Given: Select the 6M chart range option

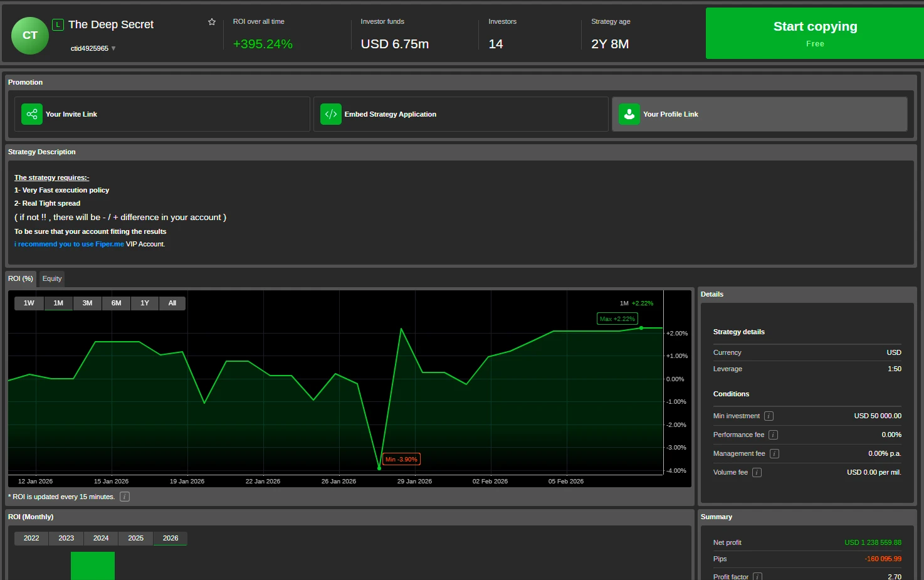Looking at the screenshot, I should [116, 303].
